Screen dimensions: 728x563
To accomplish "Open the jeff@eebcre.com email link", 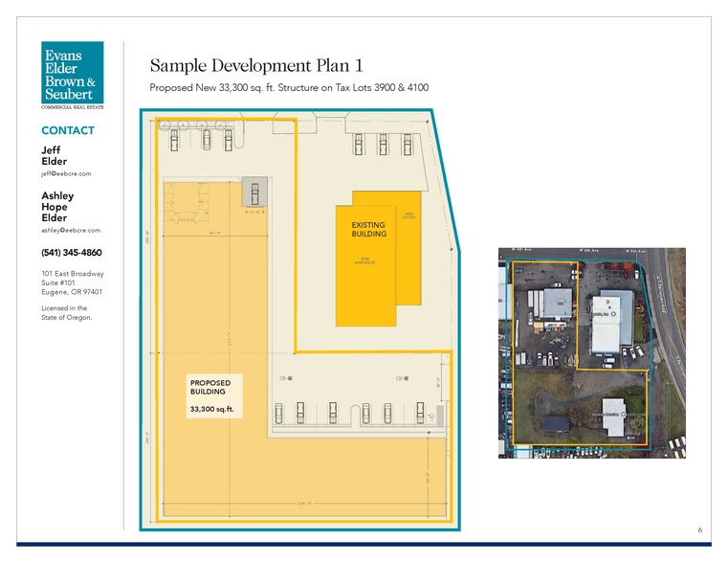I will 66,174.
